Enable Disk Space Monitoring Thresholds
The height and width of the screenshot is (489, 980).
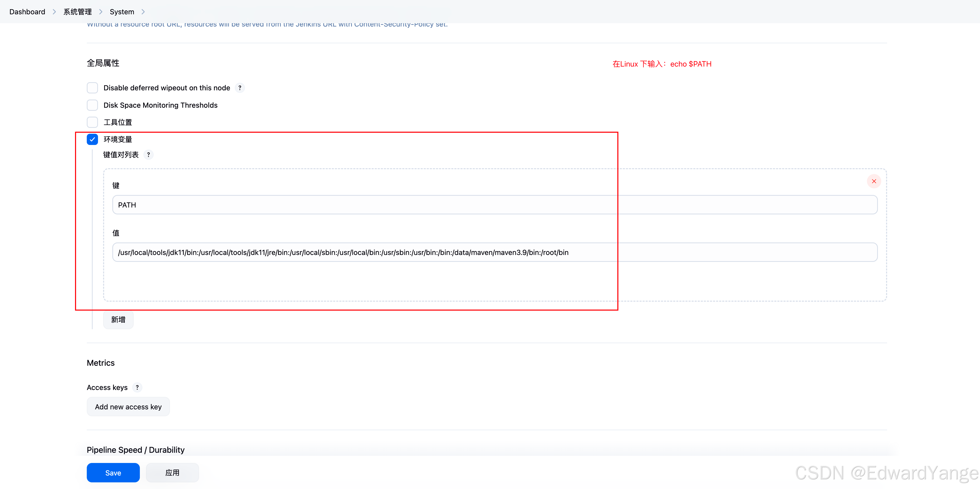(x=92, y=105)
